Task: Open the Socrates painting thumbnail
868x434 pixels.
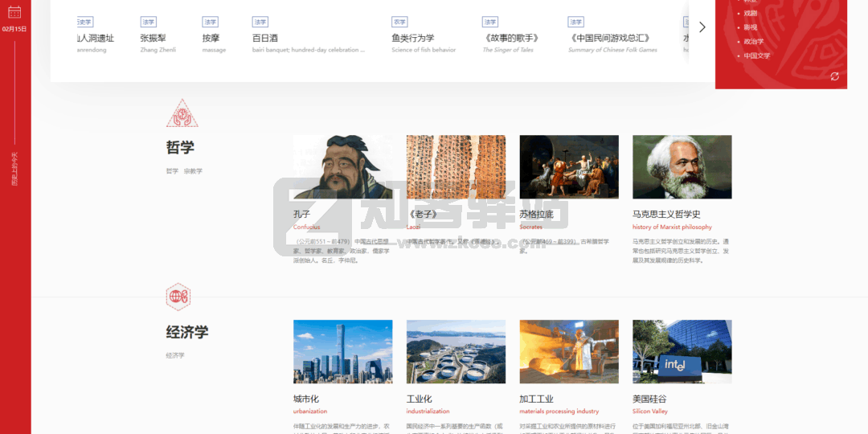Action: pos(569,166)
